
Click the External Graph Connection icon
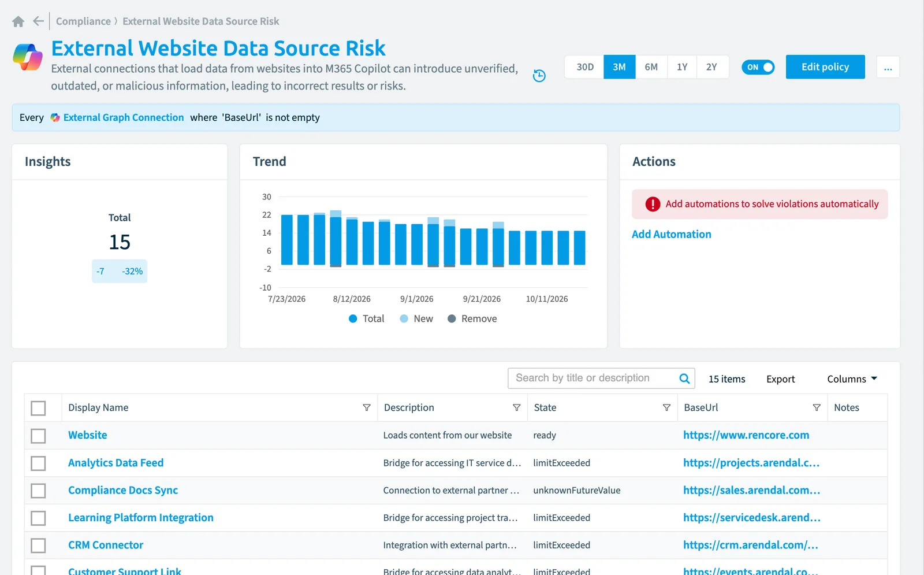point(55,117)
